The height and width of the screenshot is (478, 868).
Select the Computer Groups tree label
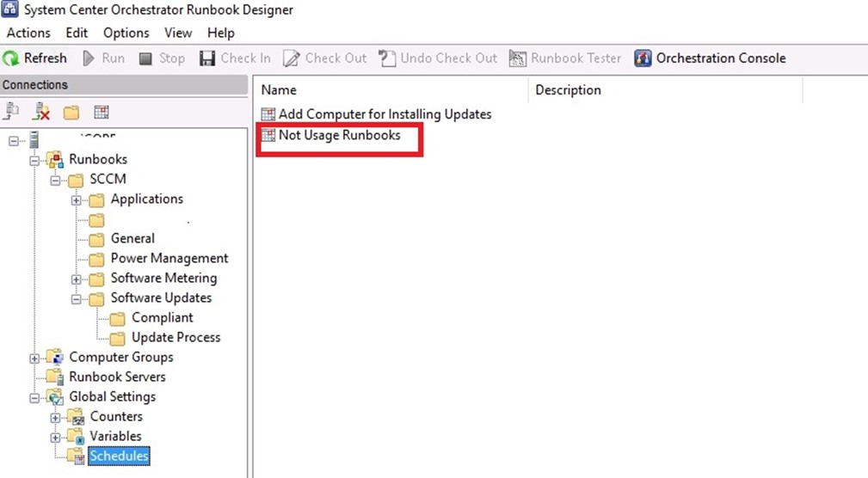[x=121, y=358]
